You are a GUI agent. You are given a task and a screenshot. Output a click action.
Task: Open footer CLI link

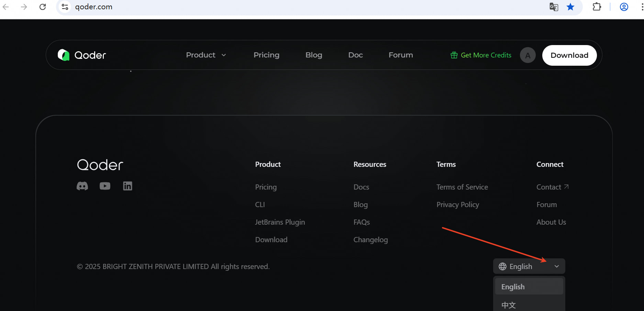(x=260, y=205)
